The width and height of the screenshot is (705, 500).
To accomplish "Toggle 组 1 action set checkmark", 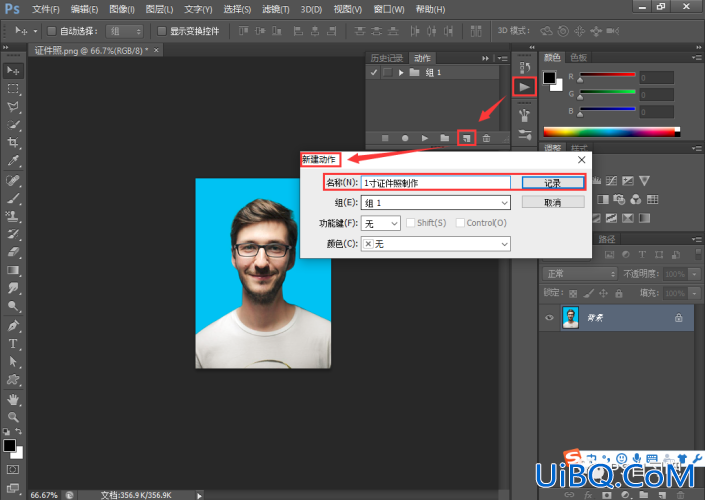I will point(374,72).
